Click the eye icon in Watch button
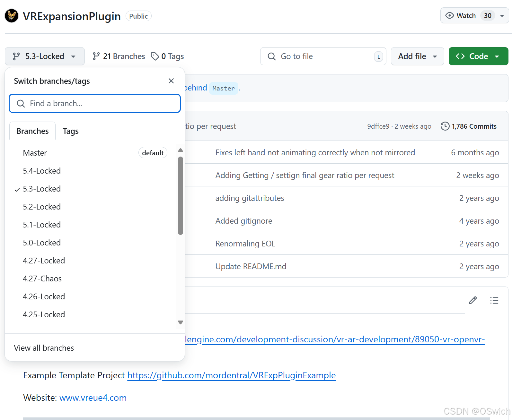The height and width of the screenshot is (420, 512). pyautogui.click(x=450, y=16)
